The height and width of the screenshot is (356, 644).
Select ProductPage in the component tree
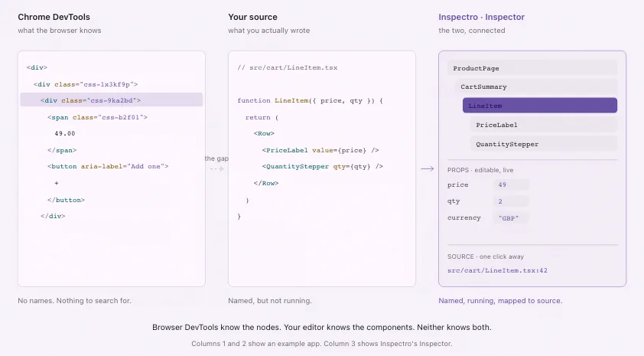[x=532, y=68]
